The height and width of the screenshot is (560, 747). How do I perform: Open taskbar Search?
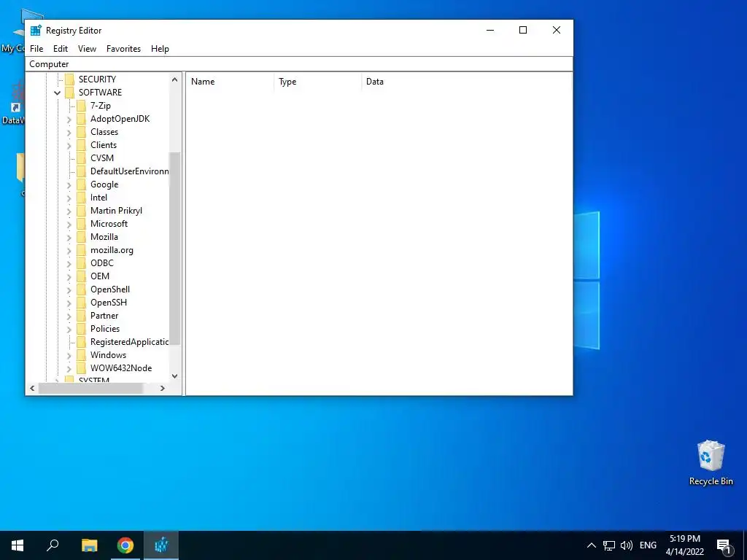53,545
